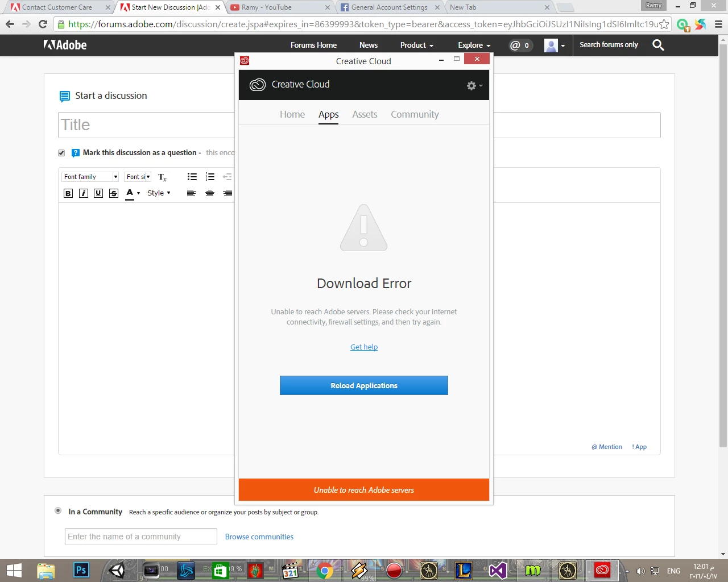Click the text color A swatch
The image size is (728, 582).
[130, 194]
